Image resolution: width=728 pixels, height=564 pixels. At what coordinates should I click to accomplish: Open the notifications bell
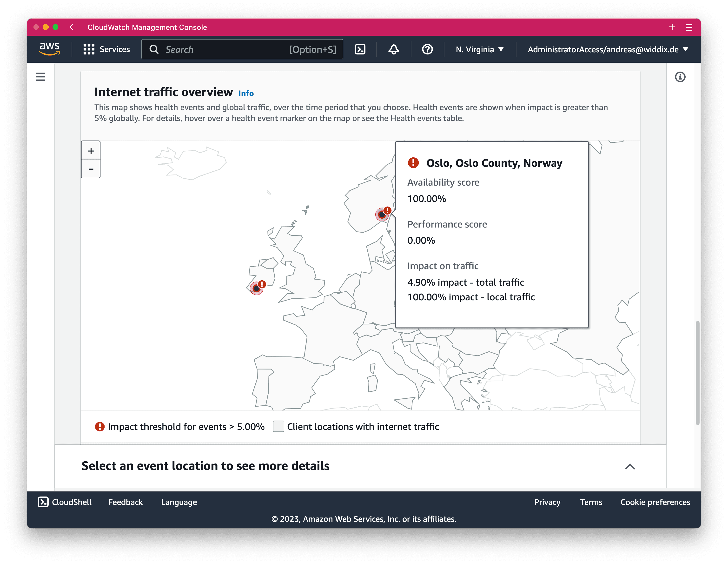pos(394,49)
